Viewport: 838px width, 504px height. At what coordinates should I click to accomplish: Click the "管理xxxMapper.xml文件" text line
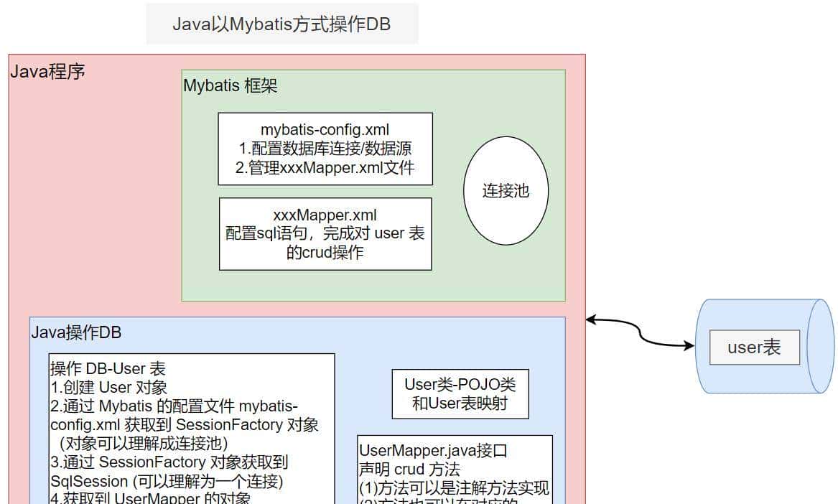point(325,167)
